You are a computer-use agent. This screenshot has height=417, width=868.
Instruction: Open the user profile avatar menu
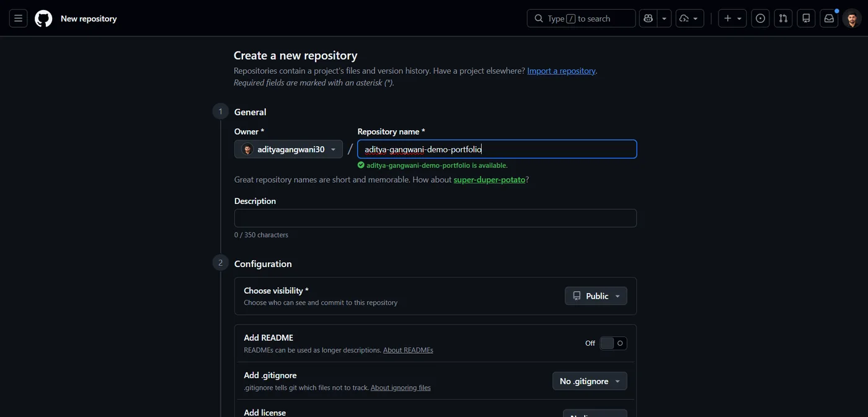point(852,19)
